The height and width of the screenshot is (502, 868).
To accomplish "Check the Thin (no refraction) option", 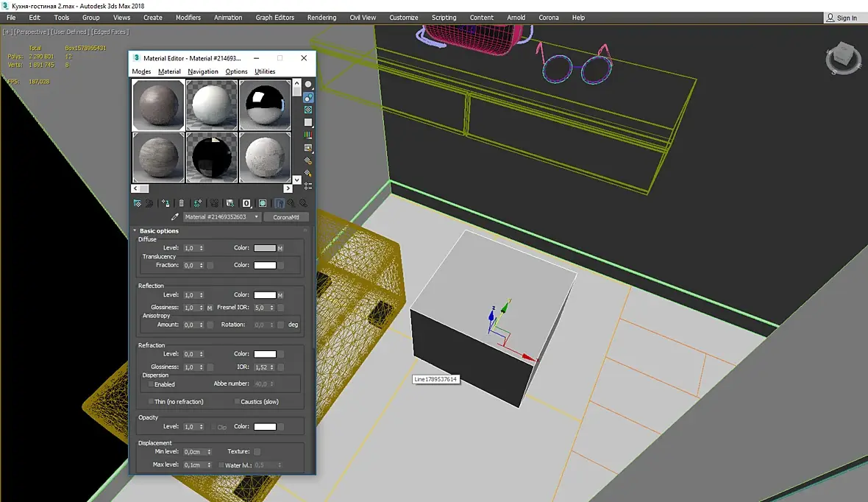I will click(151, 402).
